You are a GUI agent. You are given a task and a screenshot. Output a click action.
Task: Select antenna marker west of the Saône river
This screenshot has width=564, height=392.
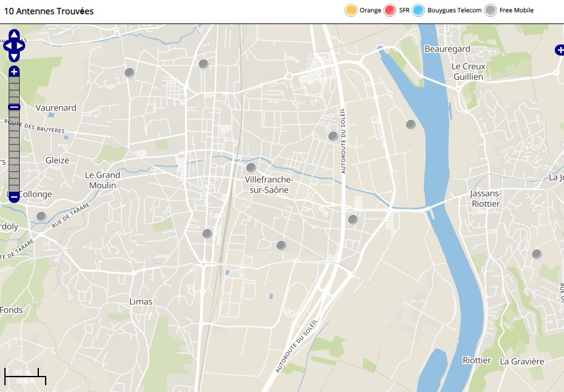pos(411,125)
